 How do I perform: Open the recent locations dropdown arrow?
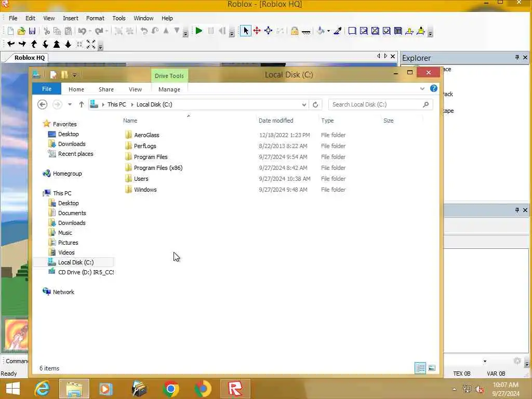(70, 104)
